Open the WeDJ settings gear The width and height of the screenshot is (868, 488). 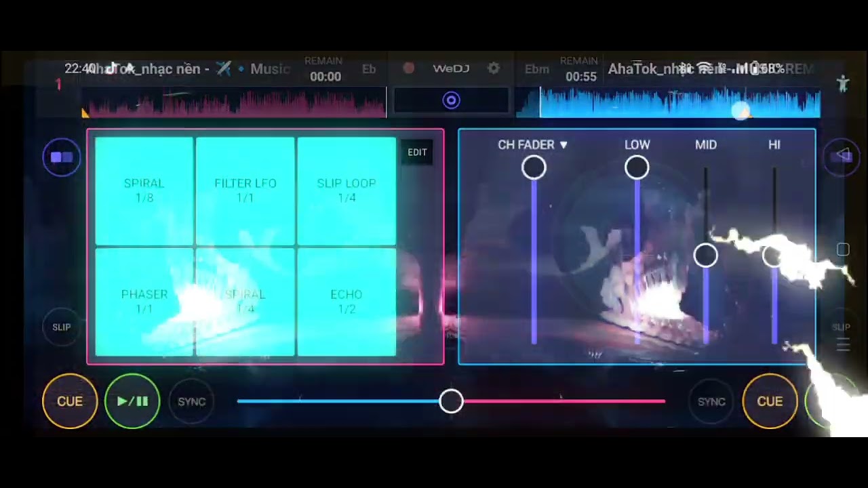(x=494, y=68)
